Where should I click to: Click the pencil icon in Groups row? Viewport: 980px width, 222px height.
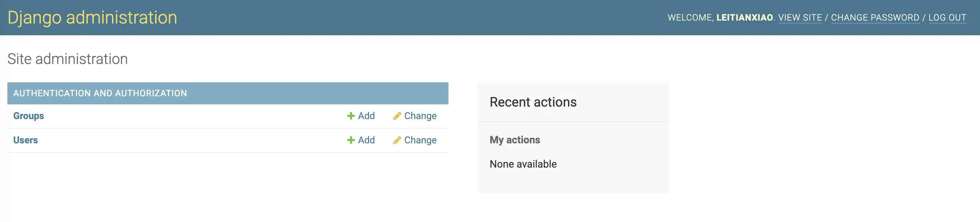397,116
